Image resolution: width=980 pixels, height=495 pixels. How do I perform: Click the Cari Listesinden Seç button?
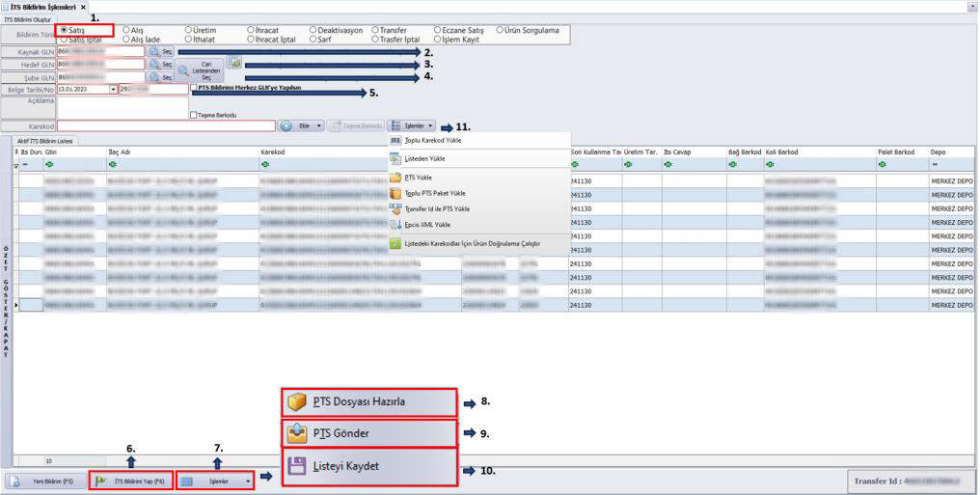[201, 69]
